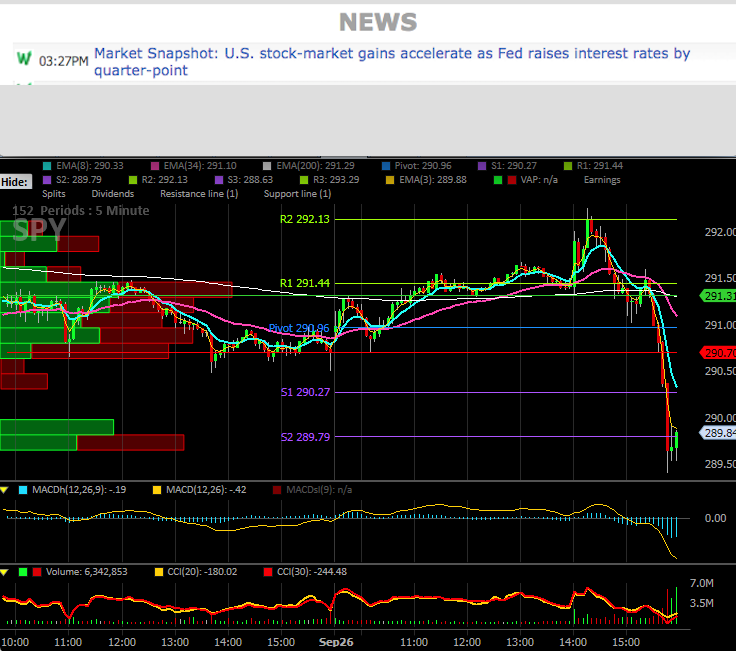The height and width of the screenshot is (651, 736).
Task: Click the VAP red swatch icon
Action: pos(512,180)
